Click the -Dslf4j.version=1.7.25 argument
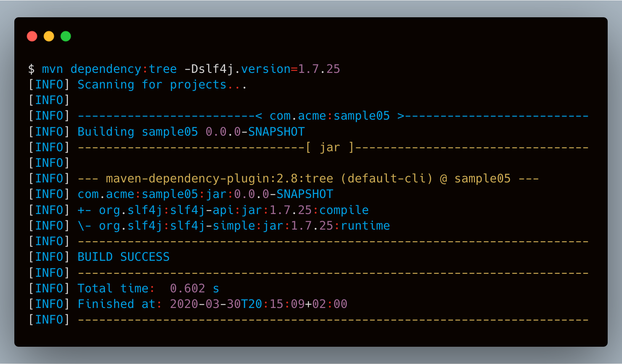 tap(262, 69)
